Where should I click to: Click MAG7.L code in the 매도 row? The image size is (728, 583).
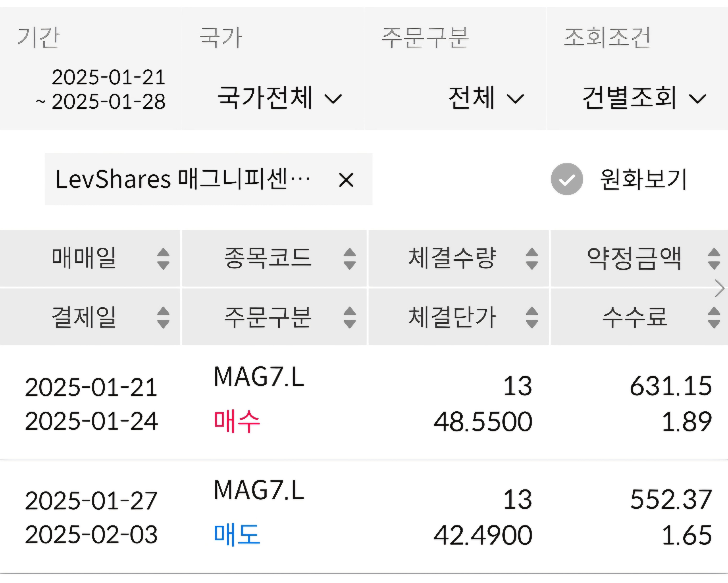point(259,490)
